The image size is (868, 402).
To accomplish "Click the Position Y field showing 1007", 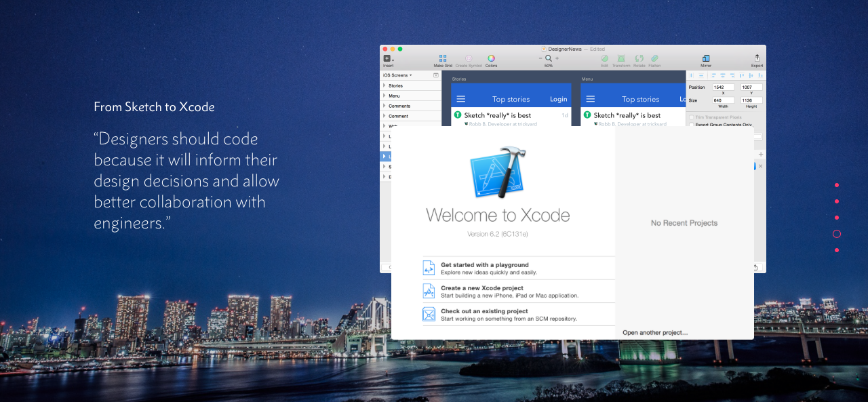I will (x=751, y=87).
